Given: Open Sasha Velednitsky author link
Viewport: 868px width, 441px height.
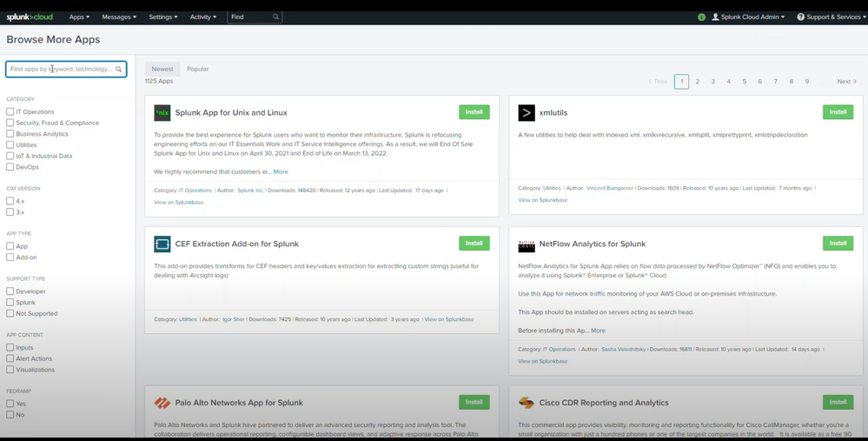Looking at the screenshot, I should pyautogui.click(x=623, y=350).
